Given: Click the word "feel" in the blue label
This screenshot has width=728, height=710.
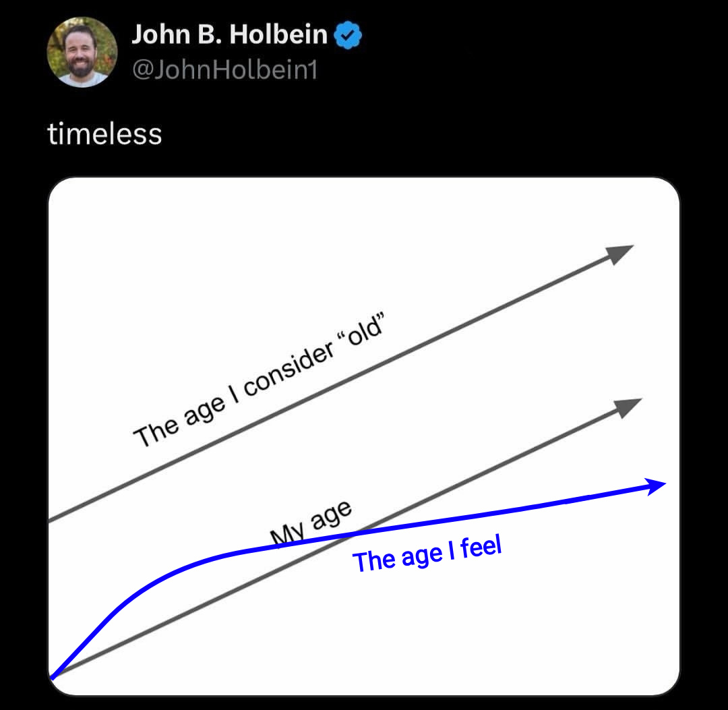Looking at the screenshot, I should [481, 548].
